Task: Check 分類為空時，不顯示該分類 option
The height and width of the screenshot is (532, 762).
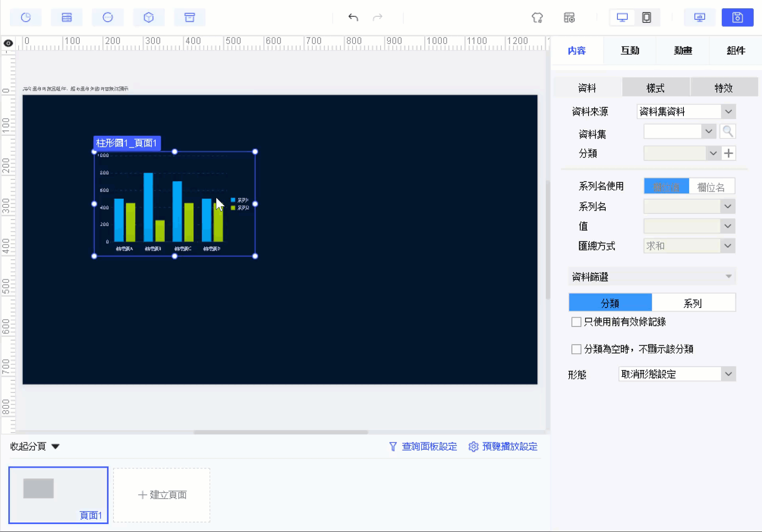Action: click(576, 349)
